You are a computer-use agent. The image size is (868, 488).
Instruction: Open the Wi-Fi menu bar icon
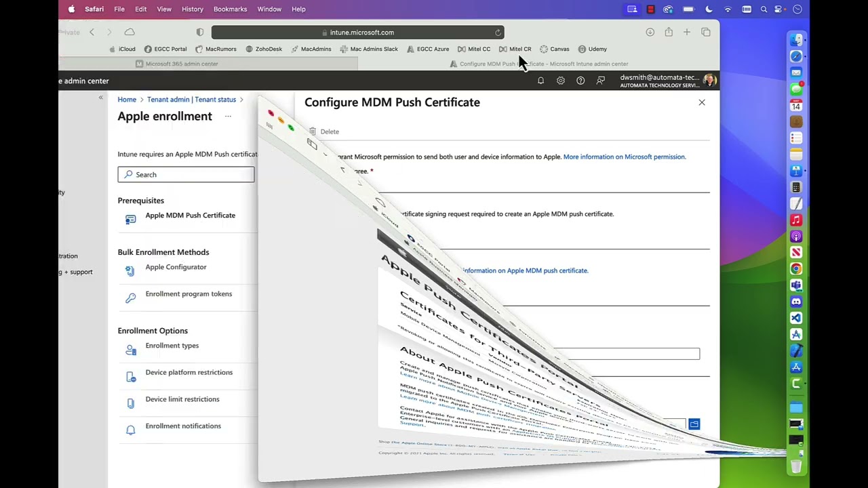(728, 9)
